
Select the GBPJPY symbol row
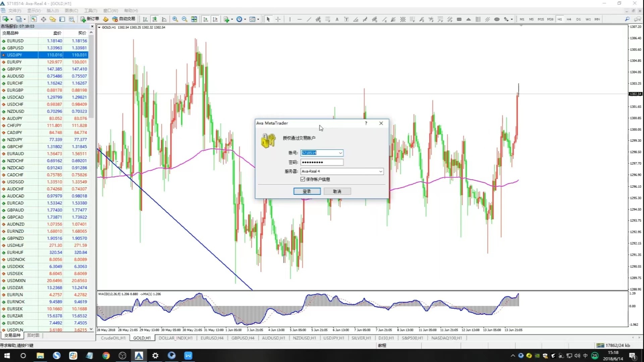[x=44, y=69]
